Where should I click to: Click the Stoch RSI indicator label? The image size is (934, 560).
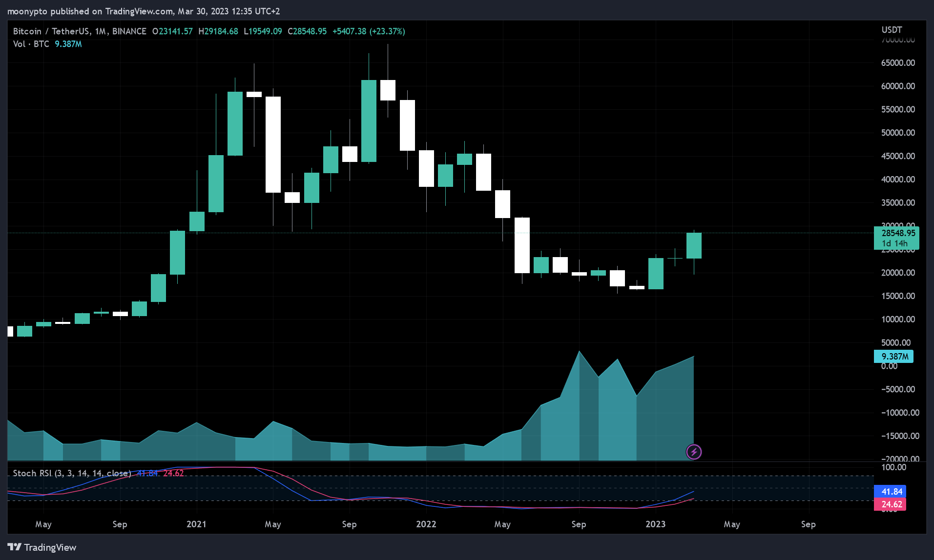click(72, 473)
